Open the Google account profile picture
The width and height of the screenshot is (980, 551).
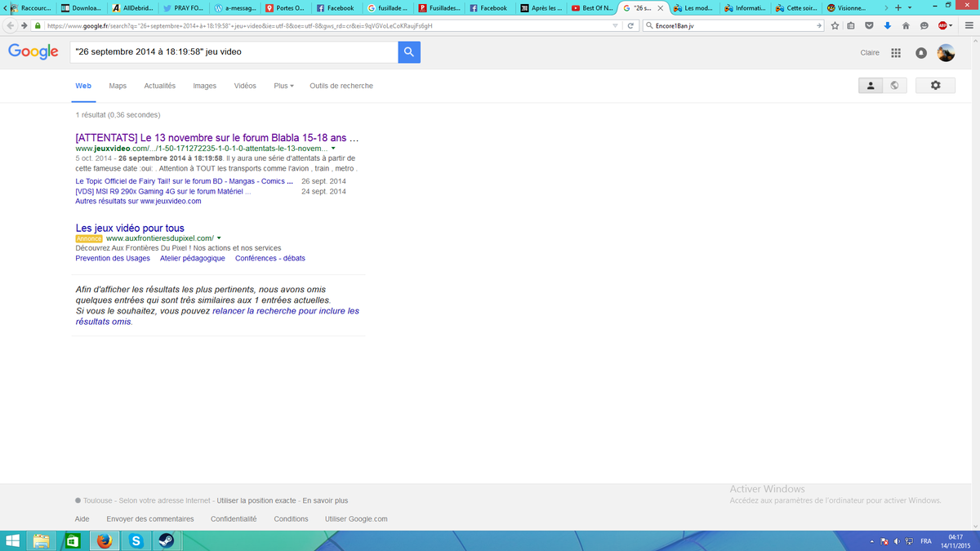point(946,53)
